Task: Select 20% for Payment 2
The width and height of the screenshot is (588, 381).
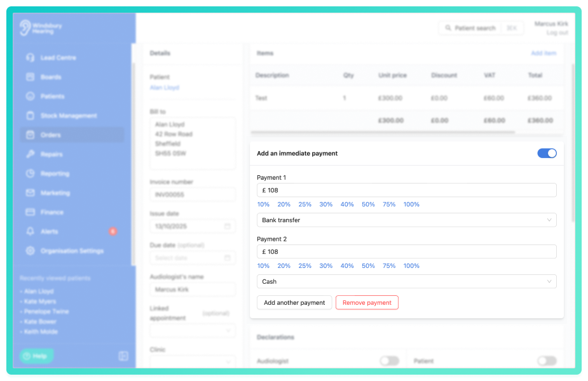Action: pos(284,265)
